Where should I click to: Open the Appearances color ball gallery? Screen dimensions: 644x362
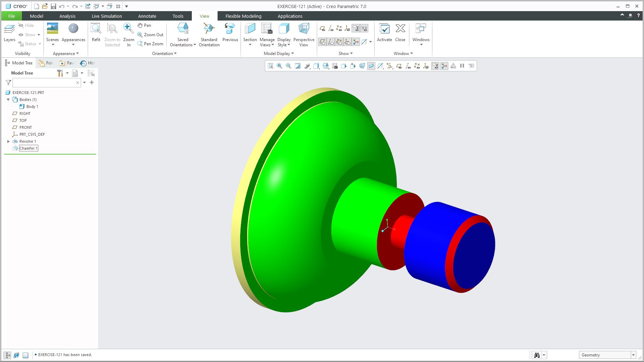73,35
